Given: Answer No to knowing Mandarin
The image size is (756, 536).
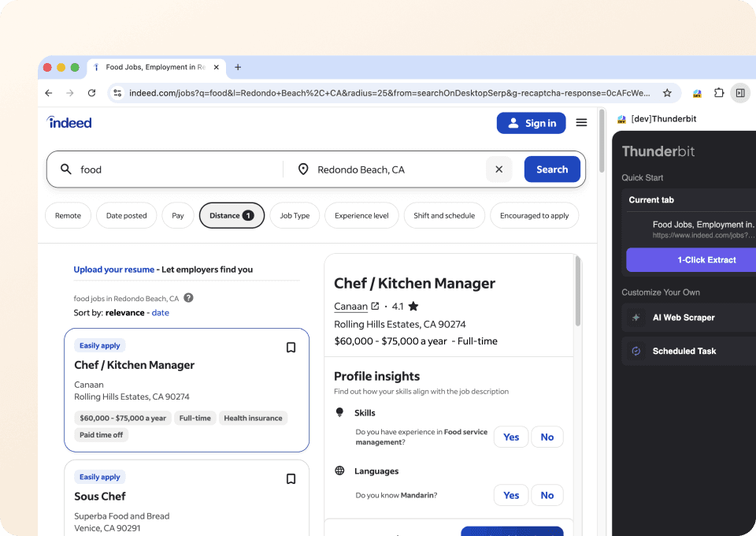Looking at the screenshot, I should [547, 495].
